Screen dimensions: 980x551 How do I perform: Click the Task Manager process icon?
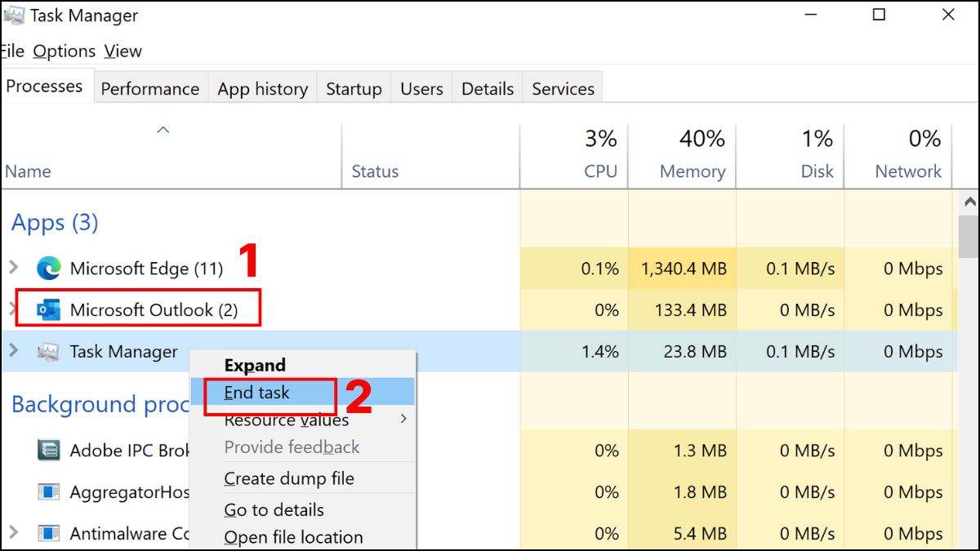49,352
